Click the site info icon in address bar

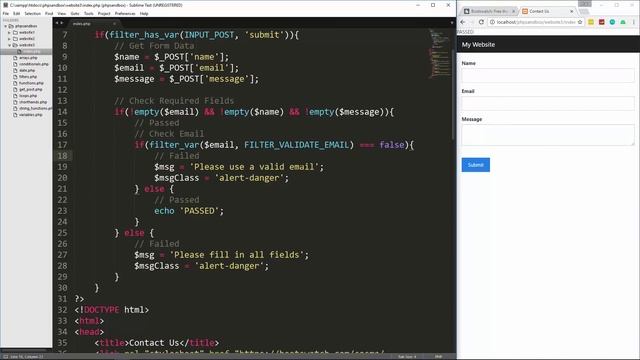tap(492, 22)
